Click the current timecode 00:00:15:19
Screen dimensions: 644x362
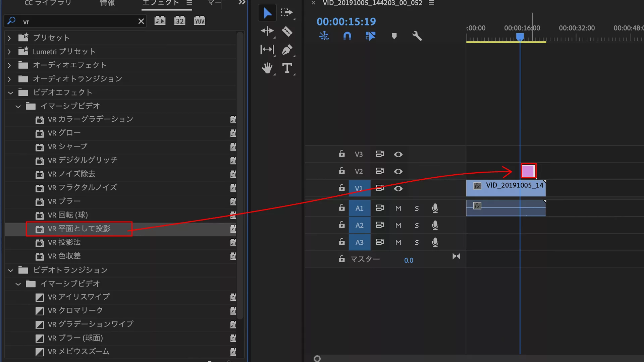coord(346,22)
